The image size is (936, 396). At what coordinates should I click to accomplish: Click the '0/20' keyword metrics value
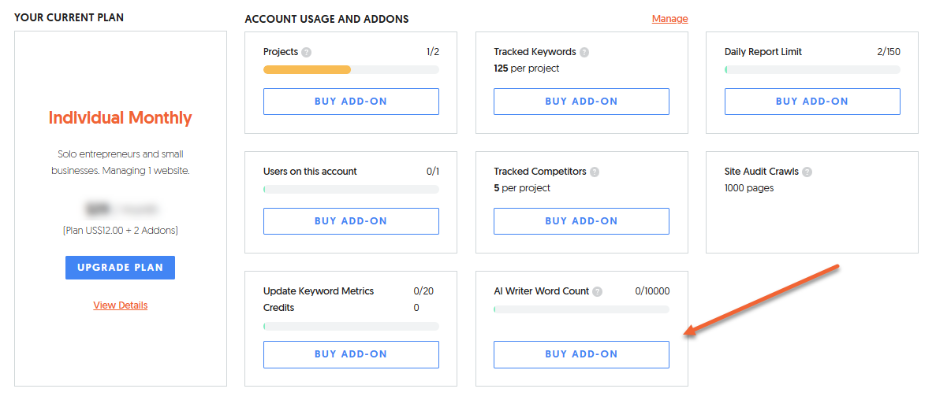pos(424,291)
